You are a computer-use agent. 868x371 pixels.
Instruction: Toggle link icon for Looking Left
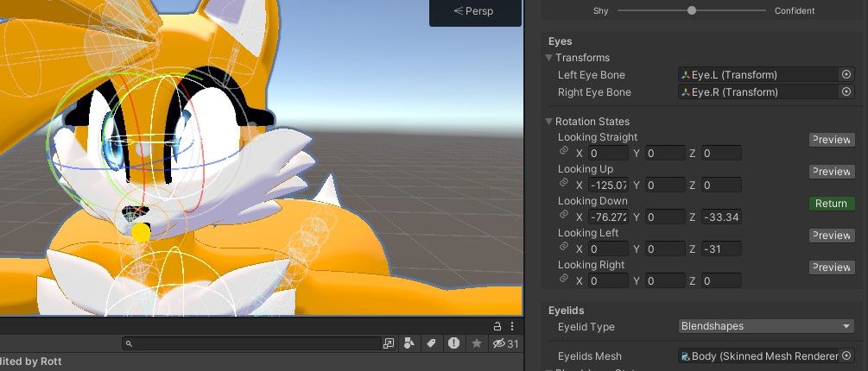[x=564, y=247]
